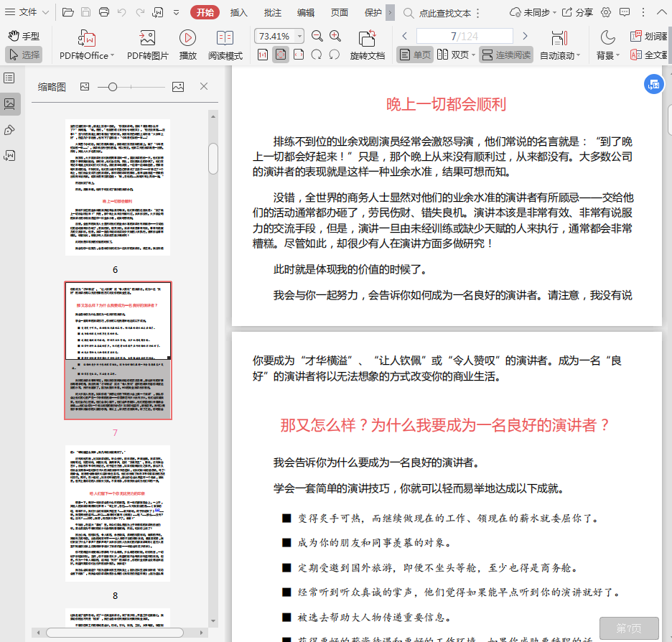The height and width of the screenshot is (642, 672).
Task: Click the 分享 share button
Action: pyautogui.click(x=577, y=12)
